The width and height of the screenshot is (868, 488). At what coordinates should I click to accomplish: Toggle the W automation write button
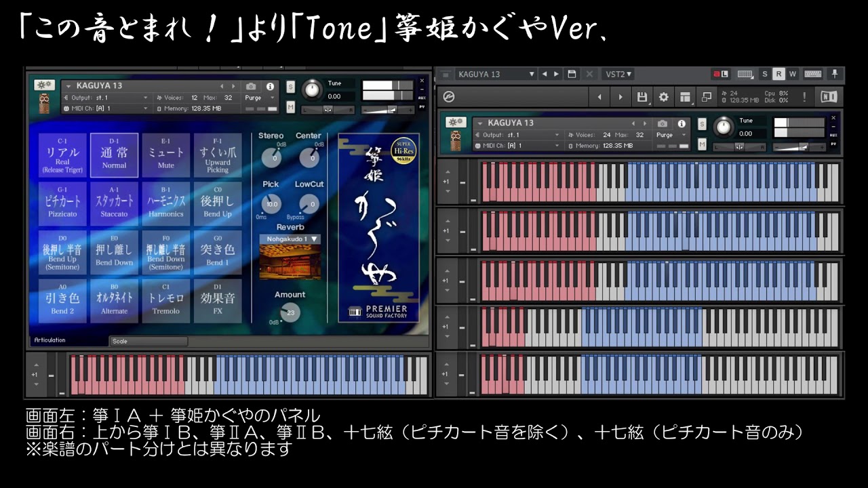[x=792, y=74]
